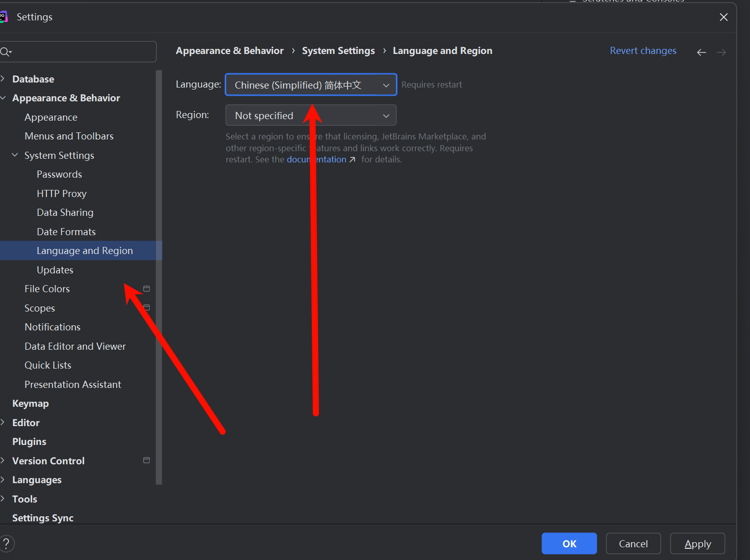Select Quick Lists

coord(48,365)
